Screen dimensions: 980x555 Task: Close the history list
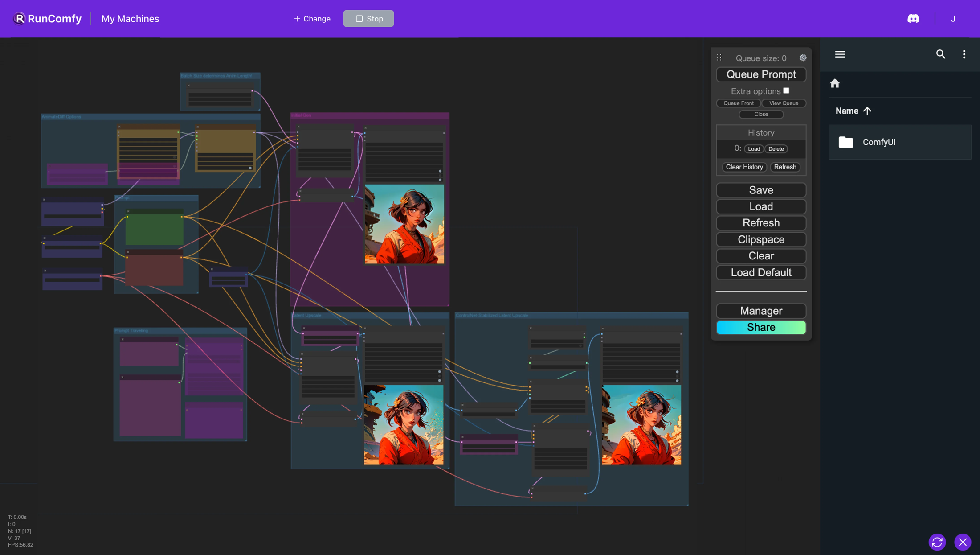[761, 114]
